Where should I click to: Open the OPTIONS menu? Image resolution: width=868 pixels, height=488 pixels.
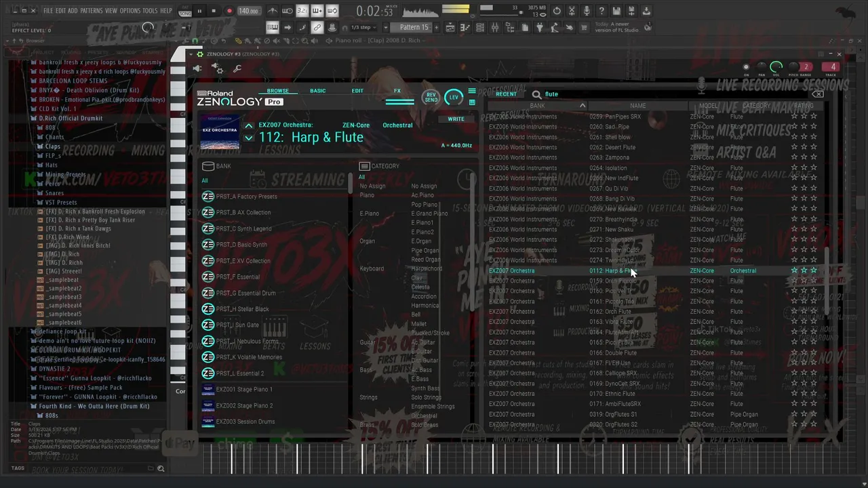point(130,11)
